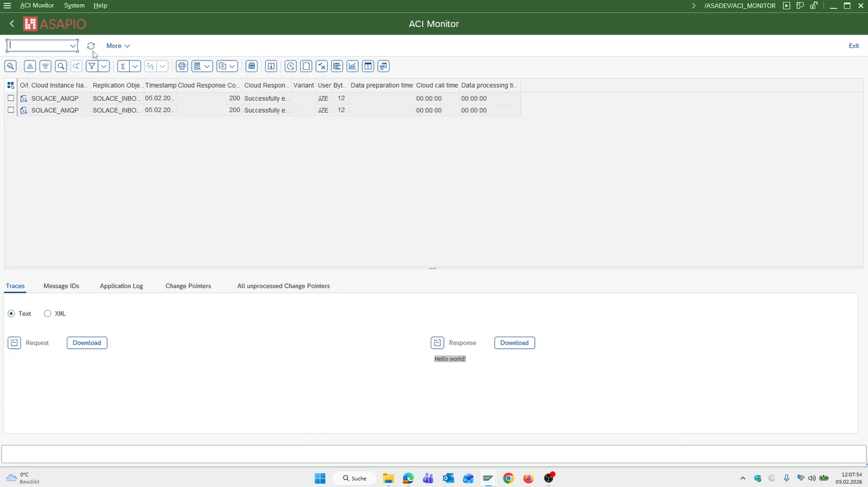The height and width of the screenshot is (487, 868).
Task: Click the Data preparation time column header
Action: pos(381,85)
